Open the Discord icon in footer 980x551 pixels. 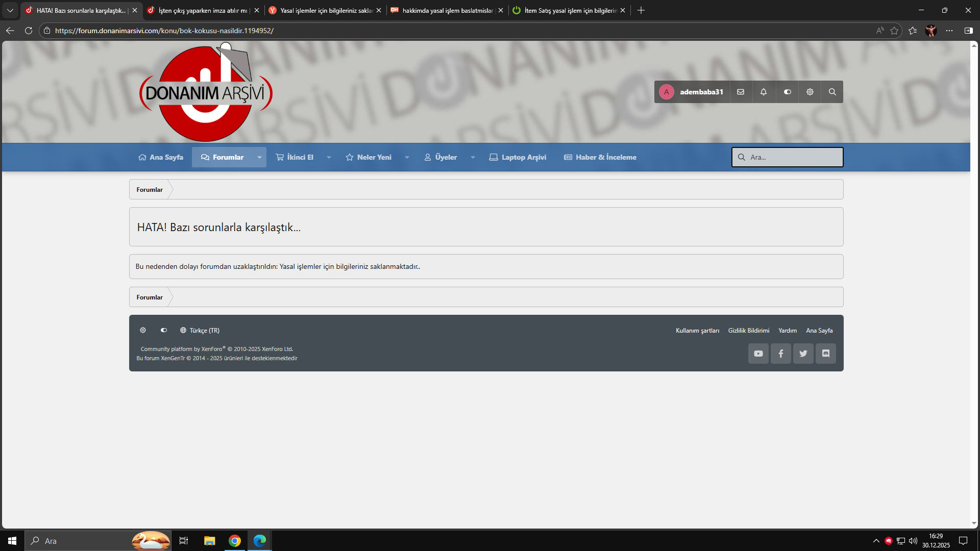coord(826,354)
